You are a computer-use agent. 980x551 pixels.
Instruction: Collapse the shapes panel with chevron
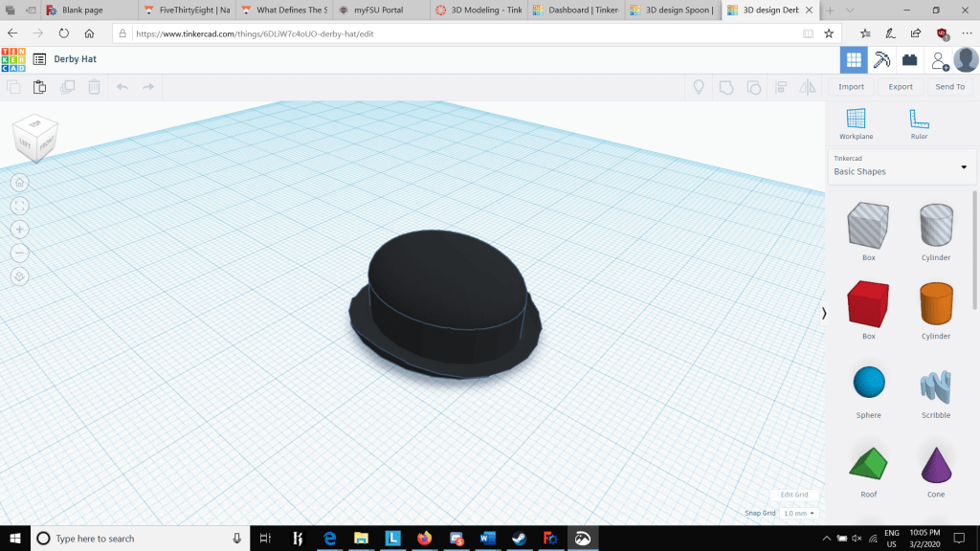tap(824, 313)
